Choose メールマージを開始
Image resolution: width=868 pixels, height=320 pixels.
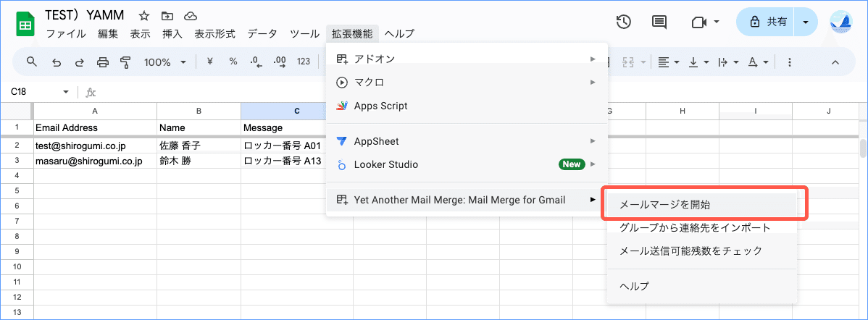[702, 204]
